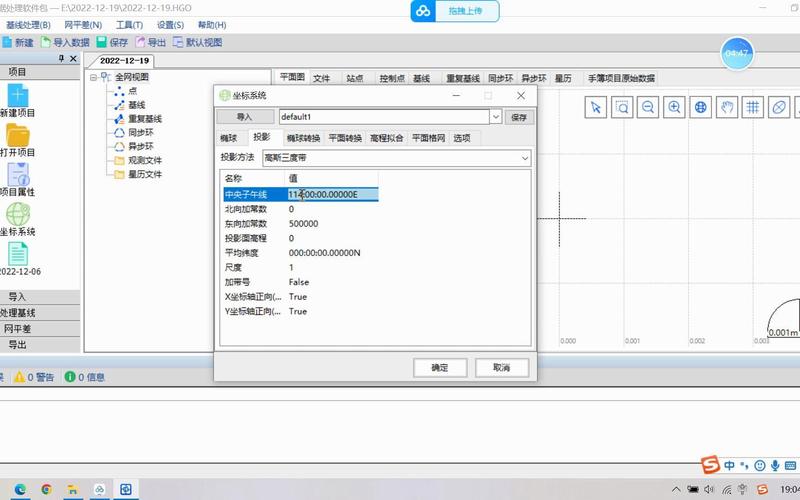
Task: Click the 坐标系统 globe icon in sidebar
Action: [18, 214]
